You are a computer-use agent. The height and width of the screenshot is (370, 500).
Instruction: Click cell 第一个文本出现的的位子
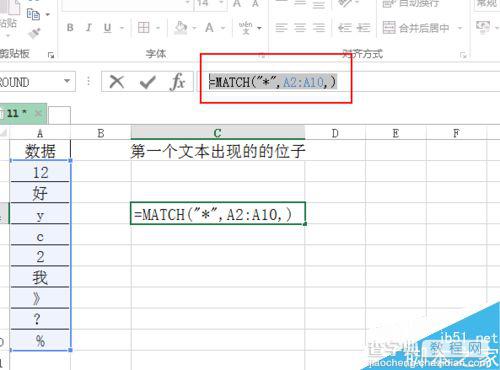pyautogui.click(x=218, y=151)
